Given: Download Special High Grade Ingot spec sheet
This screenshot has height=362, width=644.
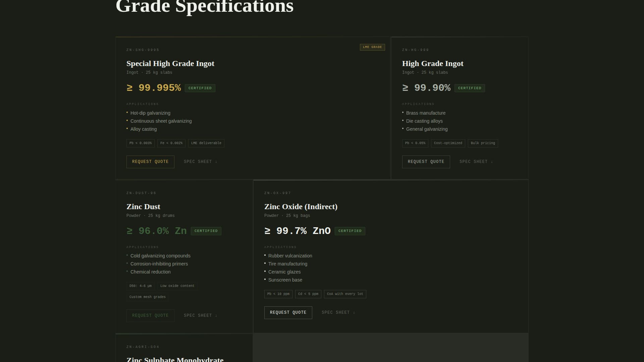Looking at the screenshot, I should point(200,162).
